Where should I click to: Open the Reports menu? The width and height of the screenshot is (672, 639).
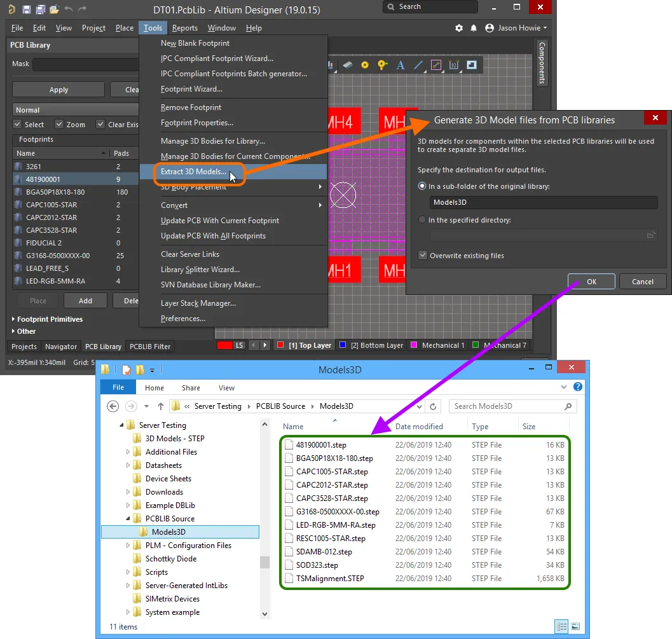185,28
